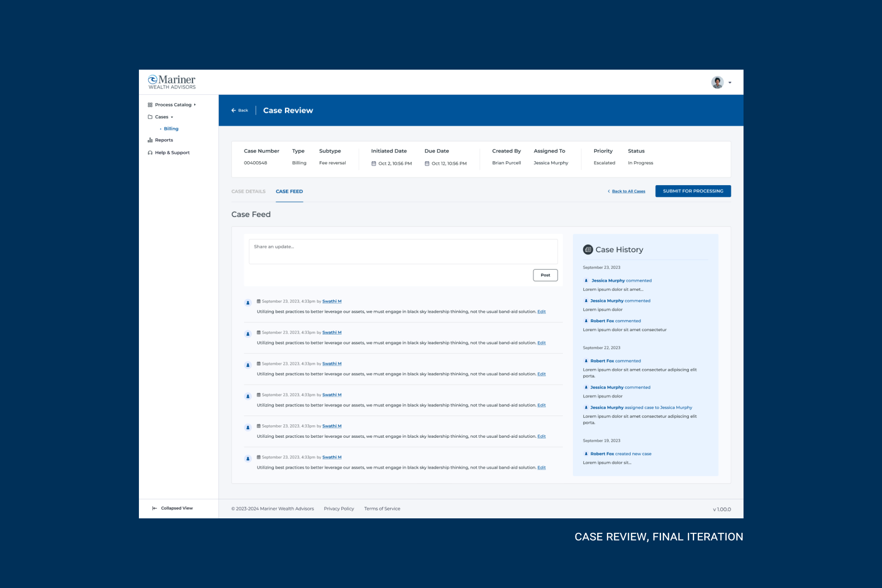The image size is (882, 588).
Task: Click the Help & Support headset icon
Action: (150, 153)
